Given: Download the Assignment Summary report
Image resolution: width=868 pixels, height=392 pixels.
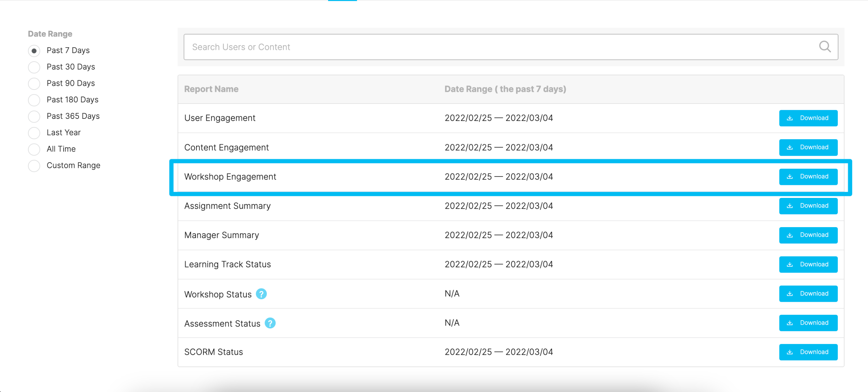Looking at the screenshot, I should [x=808, y=206].
